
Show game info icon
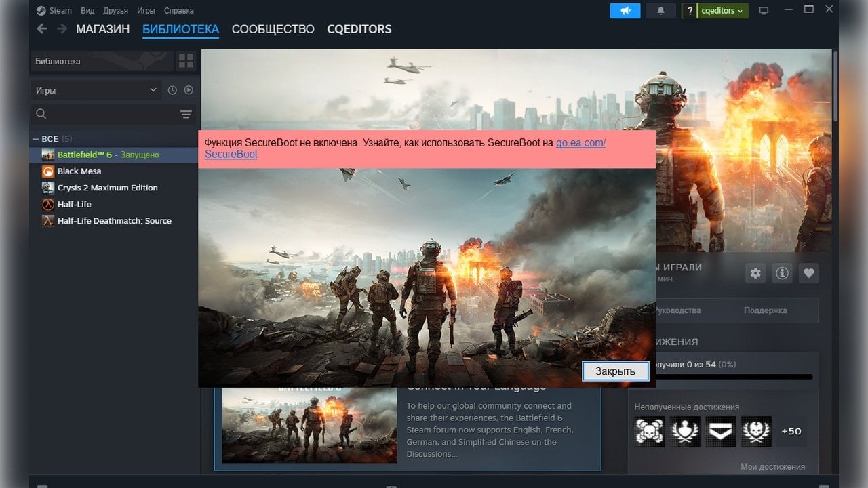[x=782, y=273]
